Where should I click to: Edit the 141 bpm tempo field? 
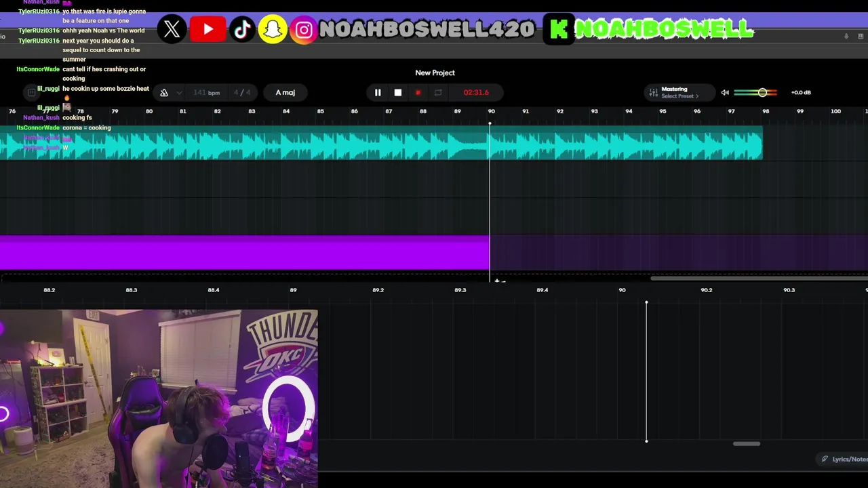click(x=206, y=93)
